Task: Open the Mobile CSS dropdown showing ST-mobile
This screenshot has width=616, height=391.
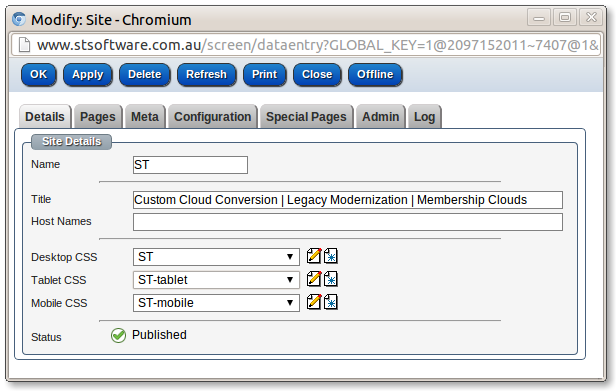Action: click(216, 303)
